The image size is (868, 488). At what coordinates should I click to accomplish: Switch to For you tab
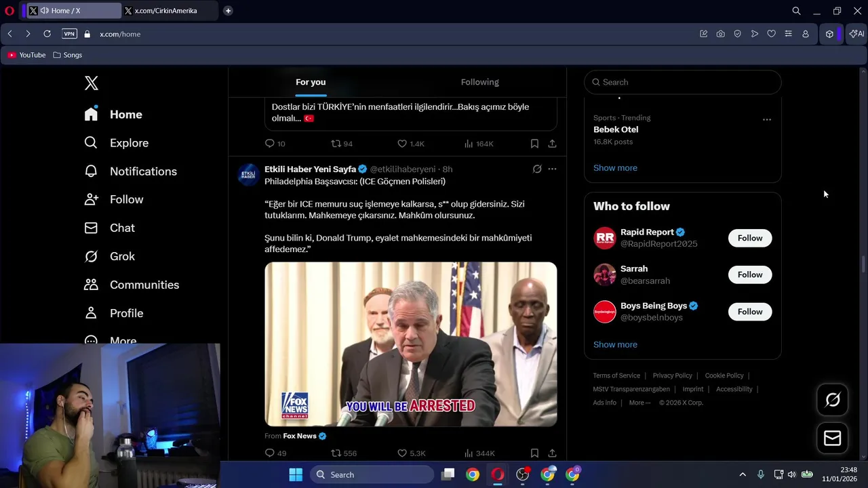pyautogui.click(x=311, y=82)
